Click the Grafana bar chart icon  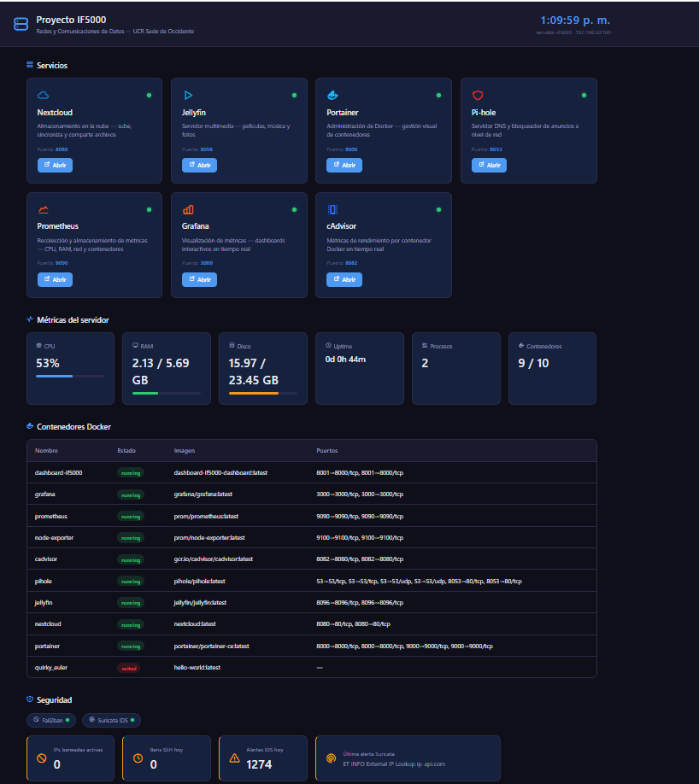coord(188,209)
